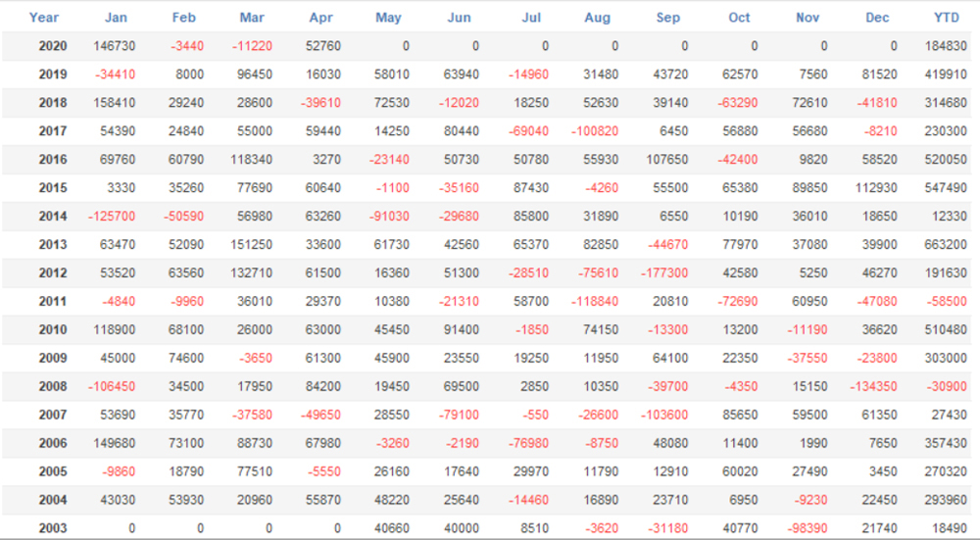Click the 2003 year row label
980x540 pixels.
53,528
